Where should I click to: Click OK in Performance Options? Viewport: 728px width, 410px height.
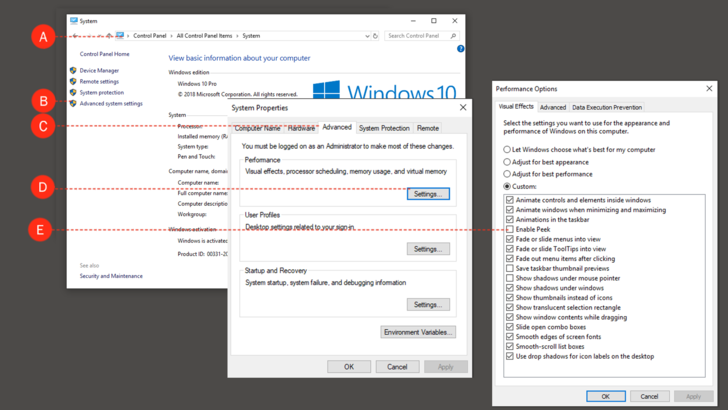[606, 397]
